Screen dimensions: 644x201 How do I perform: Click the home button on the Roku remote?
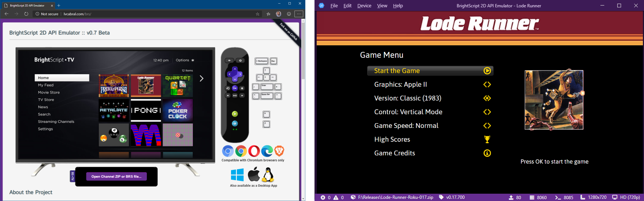tap(240, 61)
